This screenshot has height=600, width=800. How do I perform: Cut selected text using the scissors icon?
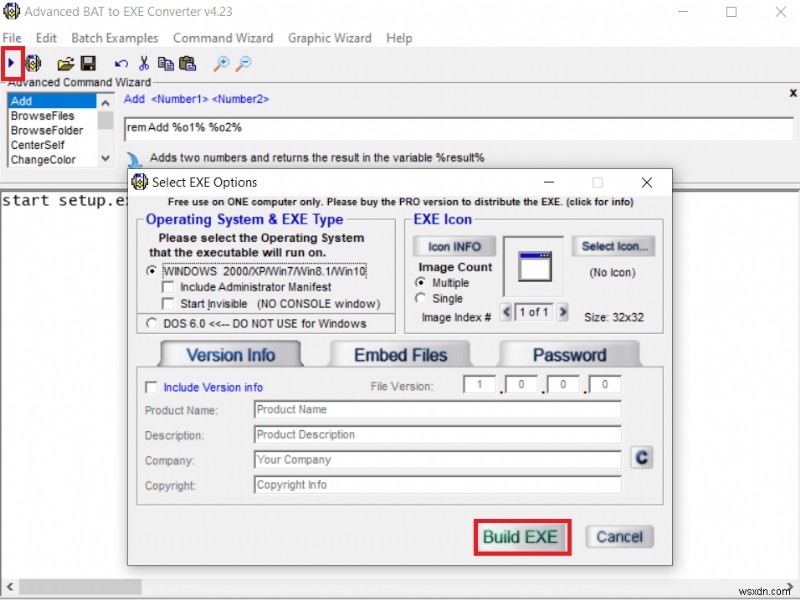click(x=143, y=63)
